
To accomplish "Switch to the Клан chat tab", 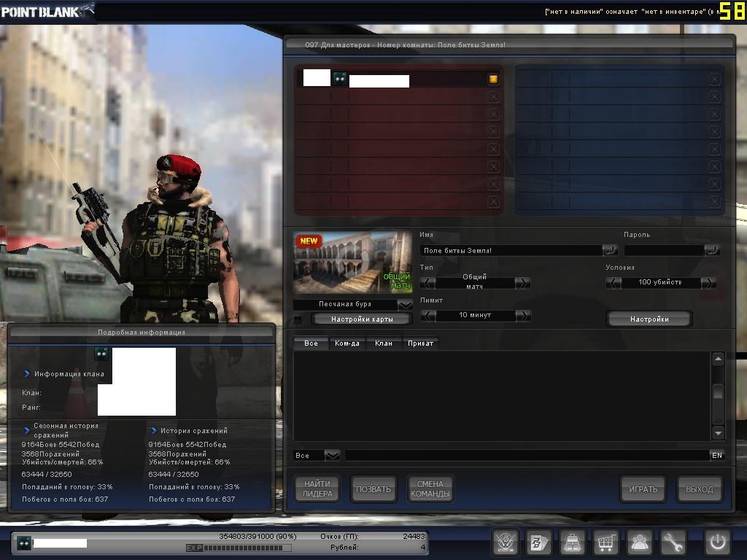I will coord(384,343).
